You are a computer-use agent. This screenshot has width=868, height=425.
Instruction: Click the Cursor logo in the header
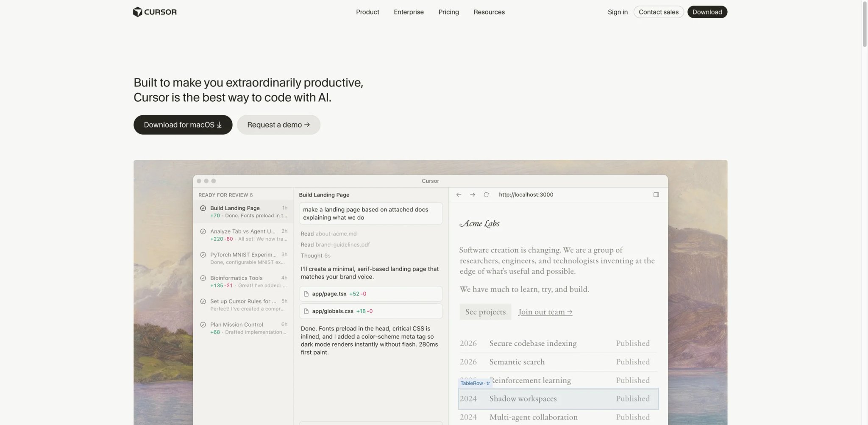(155, 12)
